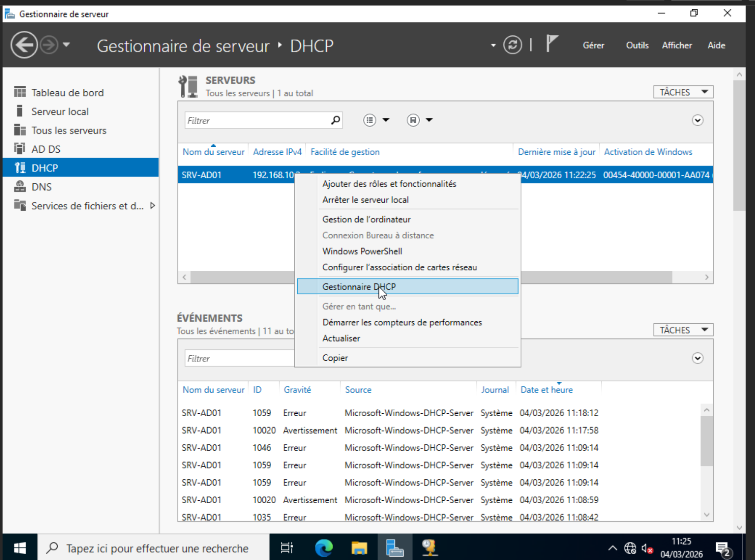
Task: Open File Explorer from the taskbar
Action: click(359, 548)
